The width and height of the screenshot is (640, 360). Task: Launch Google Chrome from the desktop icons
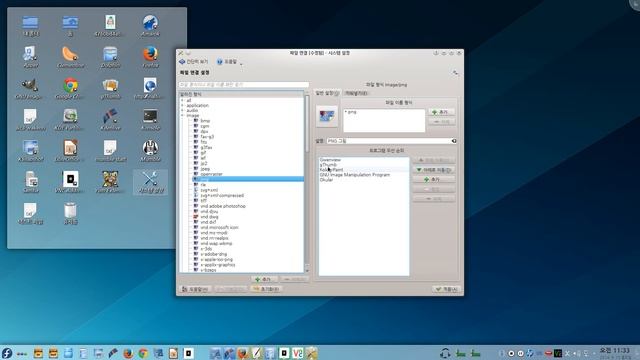pyautogui.click(x=70, y=89)
